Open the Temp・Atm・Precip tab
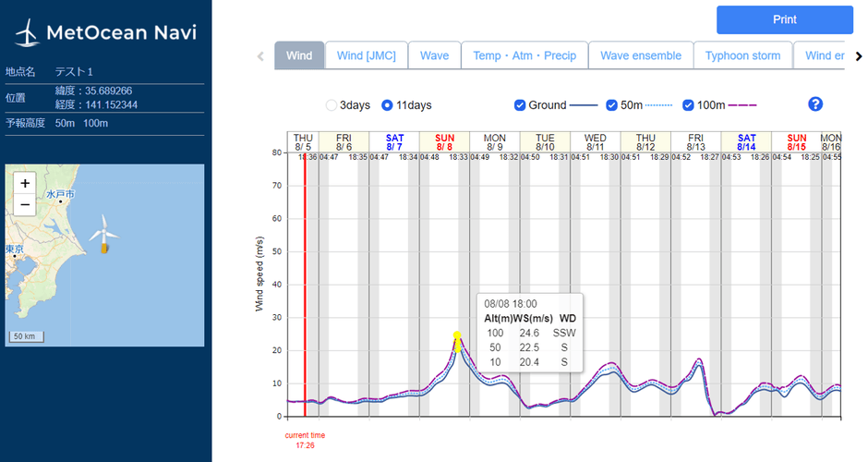 524,55
